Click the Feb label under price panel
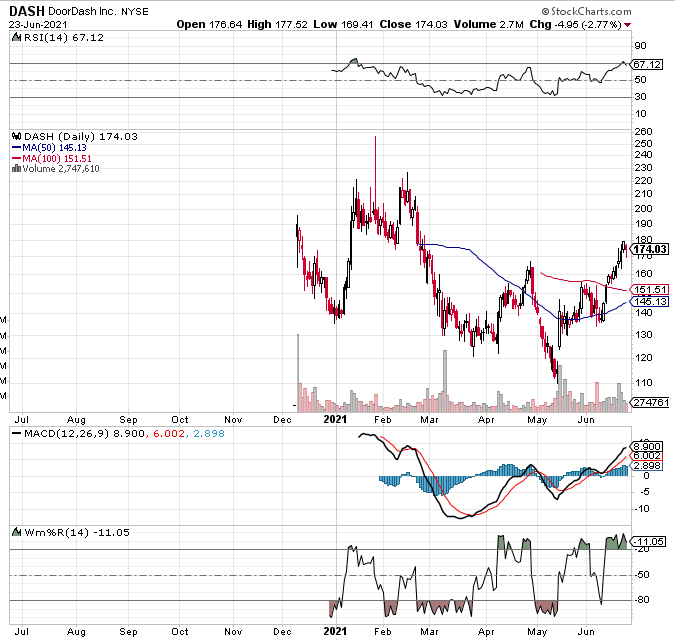 click(x=383, y=419)
